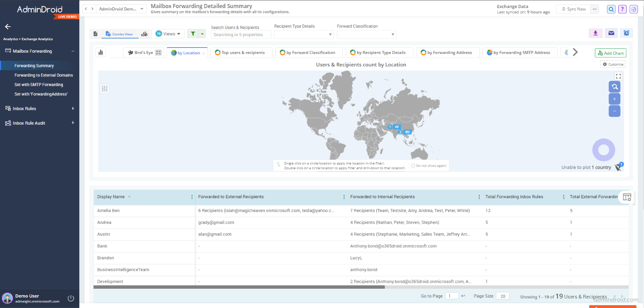The image size is (644, 308).
Task: Open Forwarded to External Recipients column menu
Action: tap(344, 197)
